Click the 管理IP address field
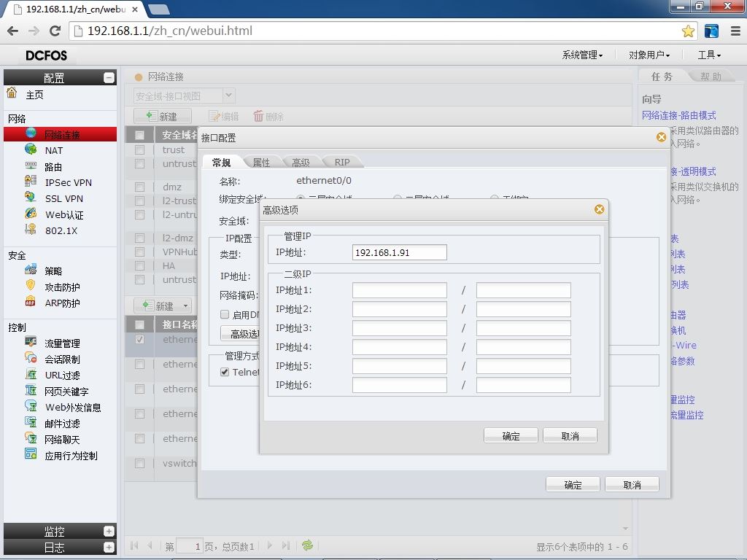This screenshot has height=560, width=747. 399,252
